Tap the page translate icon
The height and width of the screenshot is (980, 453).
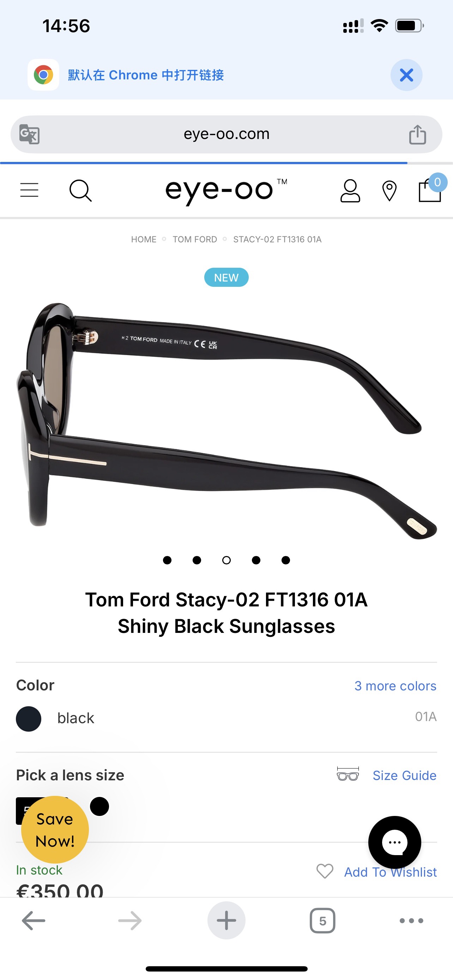pos(29,134)
